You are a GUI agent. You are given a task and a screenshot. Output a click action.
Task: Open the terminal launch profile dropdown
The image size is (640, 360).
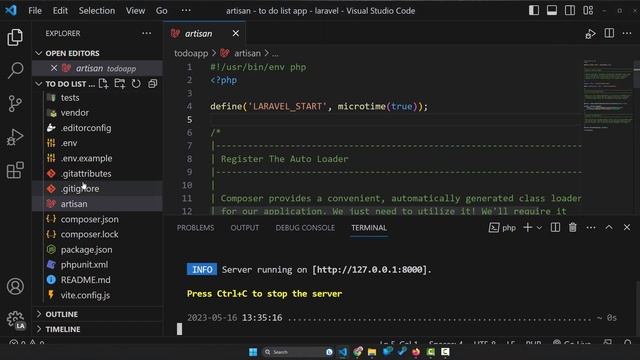pos(539,228)
